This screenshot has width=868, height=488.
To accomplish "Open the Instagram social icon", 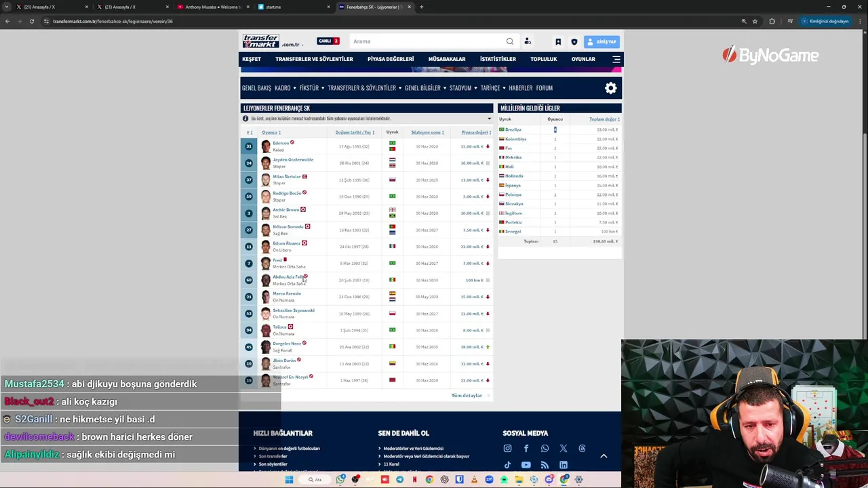I will (507, 448).
